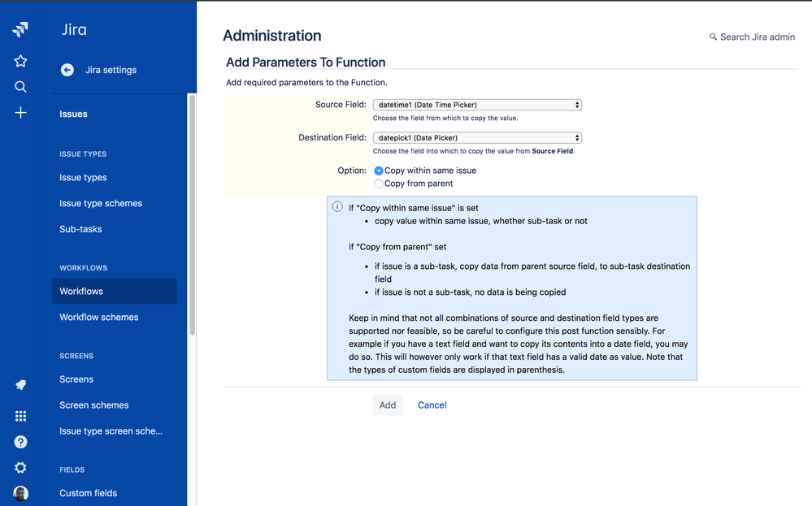This screenshot has width=812, height=506.
Task: Click the info icon in the blue help panel
Action: [337, 207]
